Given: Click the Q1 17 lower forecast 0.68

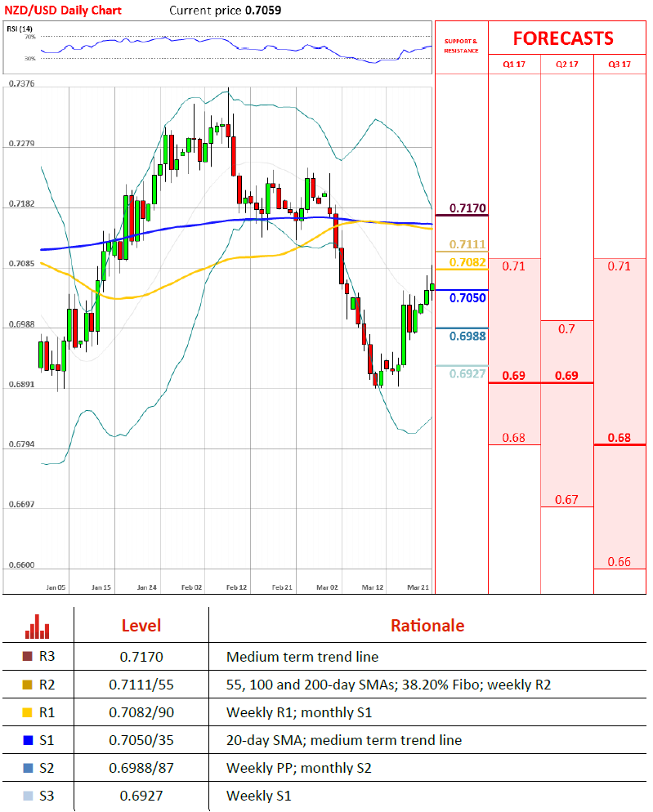Looking at the screenshot, I should click(513, 438).
